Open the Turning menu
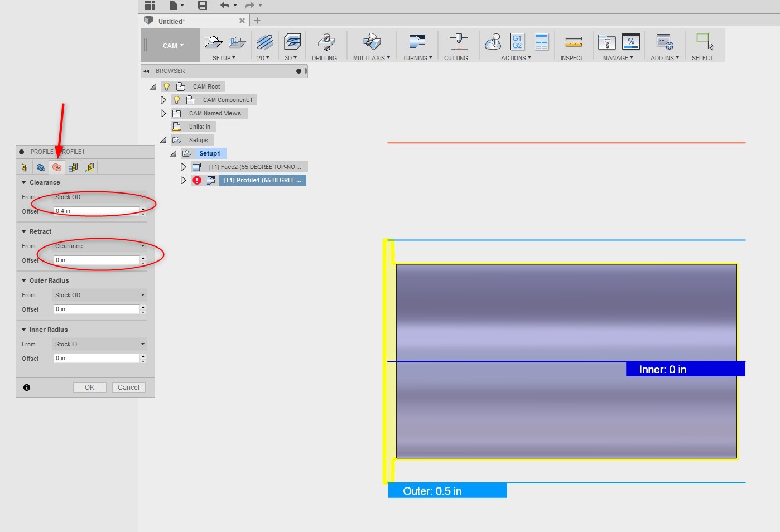Viewport: 780px width, 532px height. click(417, 57)
